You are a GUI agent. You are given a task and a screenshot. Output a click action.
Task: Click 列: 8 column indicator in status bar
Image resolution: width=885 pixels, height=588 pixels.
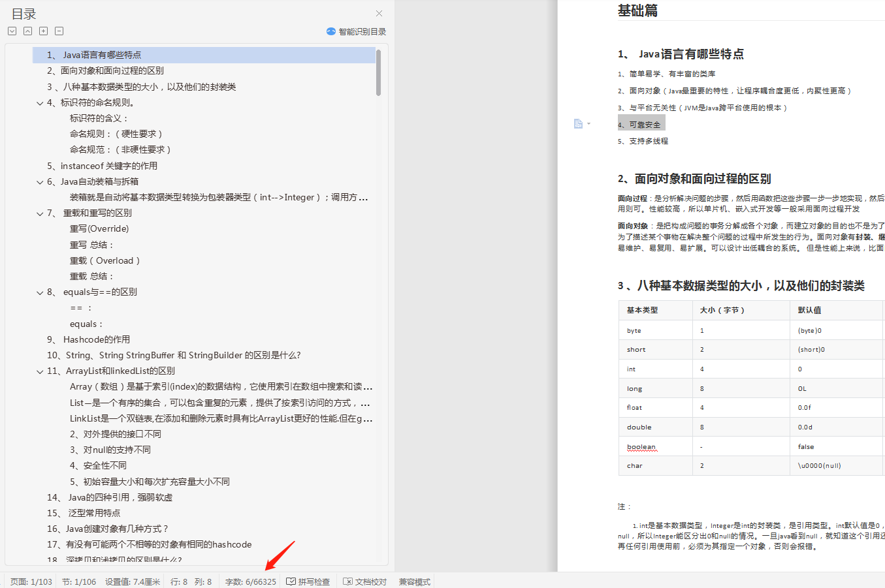(x=203, y=581)
